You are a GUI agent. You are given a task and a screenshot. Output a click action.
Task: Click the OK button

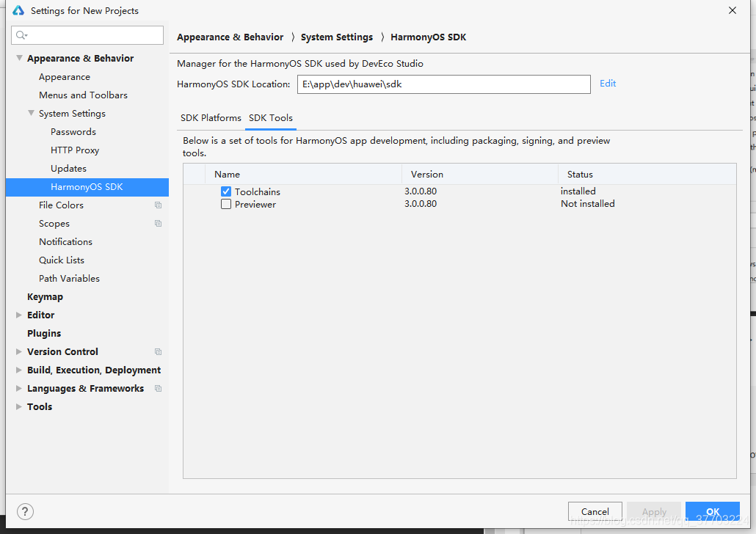tap(713, 511)
